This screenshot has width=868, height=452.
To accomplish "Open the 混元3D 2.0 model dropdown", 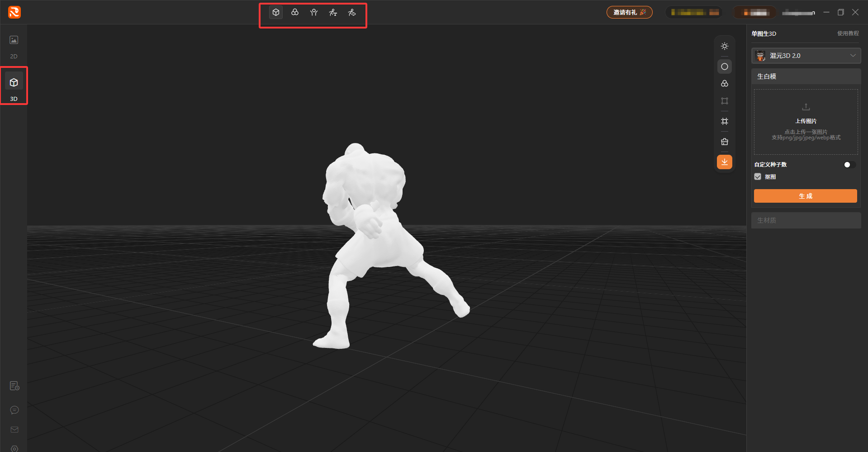I will (806, 56).
